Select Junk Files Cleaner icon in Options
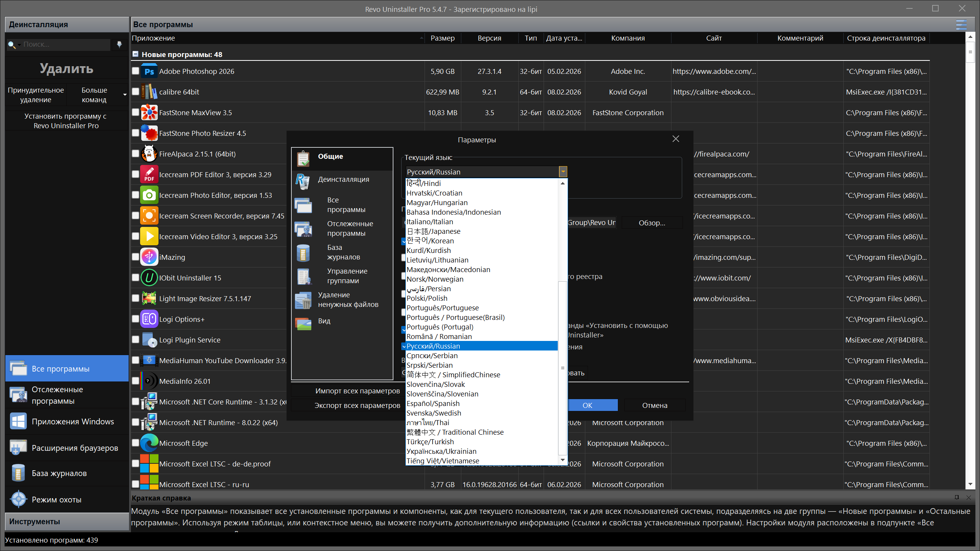Viewport: 980px width, 551px height. pyautogui.click(x=303, y=300)
